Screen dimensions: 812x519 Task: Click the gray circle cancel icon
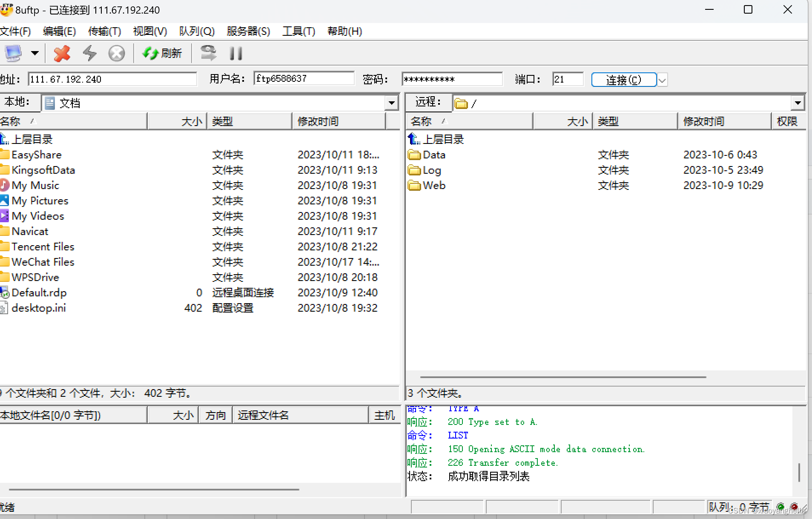[x=117, y=54]
